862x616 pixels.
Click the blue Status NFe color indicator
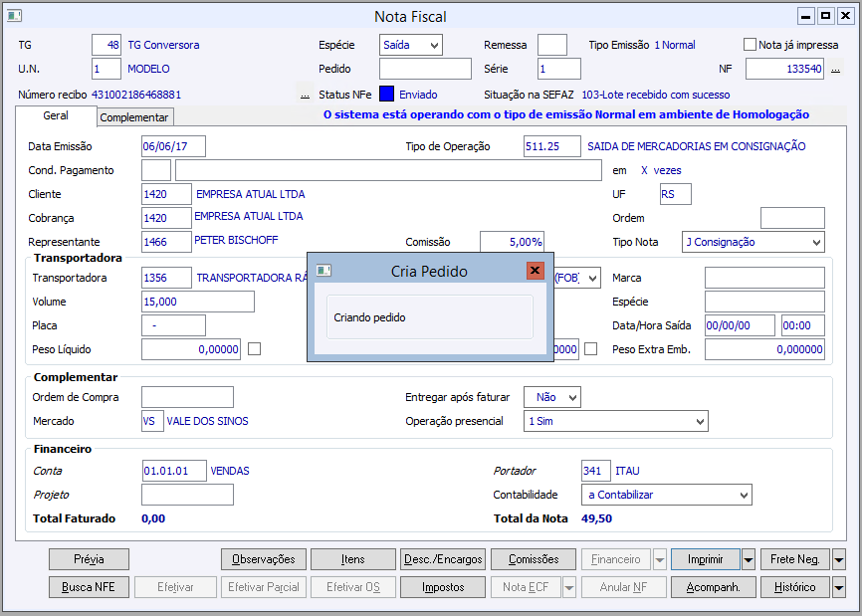387,95
